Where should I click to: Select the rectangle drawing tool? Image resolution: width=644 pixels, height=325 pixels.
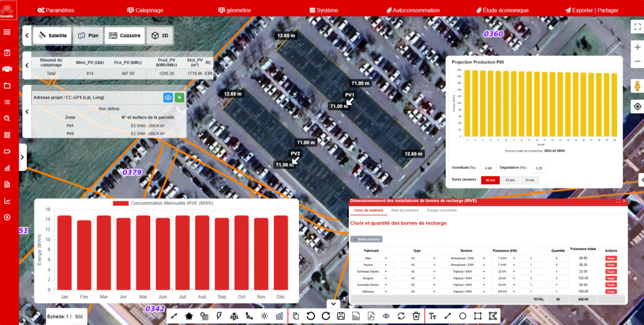(x=478, y=316)
